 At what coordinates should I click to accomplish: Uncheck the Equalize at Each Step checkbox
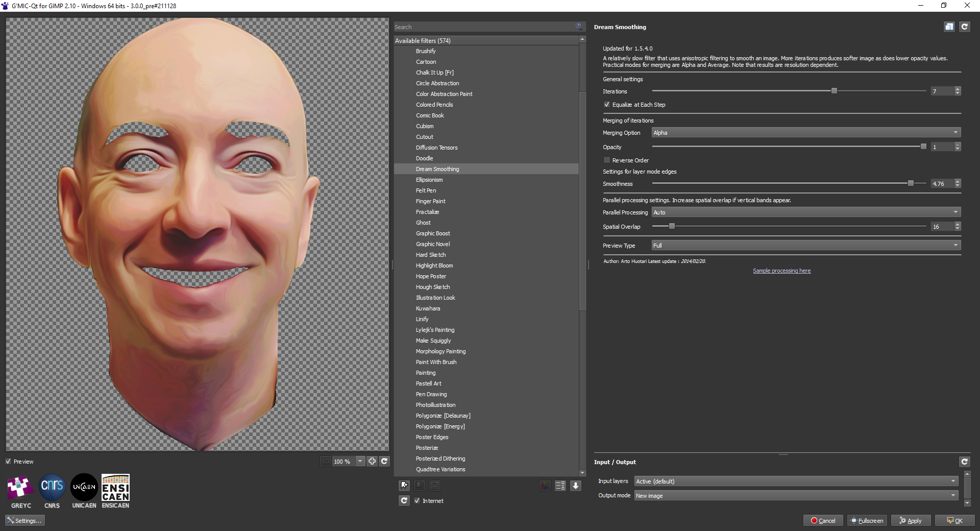point(607,105)
